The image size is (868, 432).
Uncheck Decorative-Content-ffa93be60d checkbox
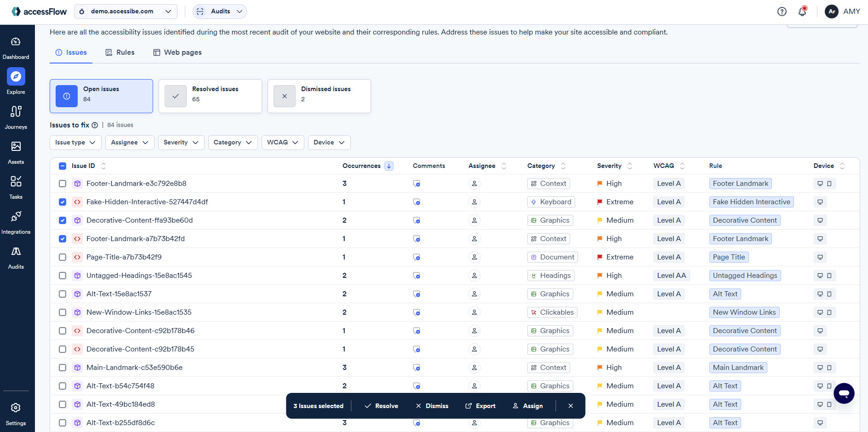[63, 220]
